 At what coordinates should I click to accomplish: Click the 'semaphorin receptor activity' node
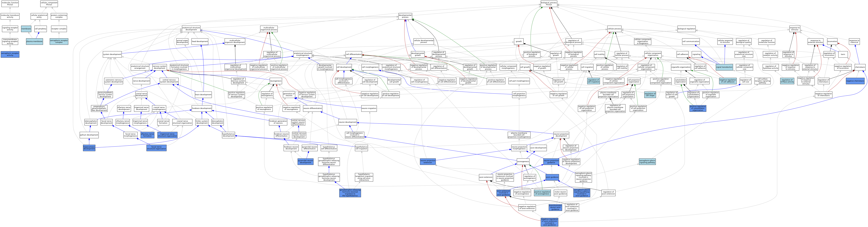click(10, 54)
